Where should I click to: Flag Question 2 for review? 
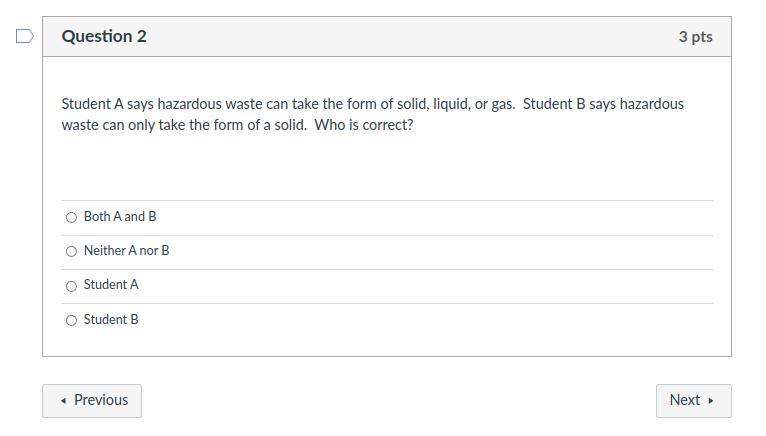point(25,37)
